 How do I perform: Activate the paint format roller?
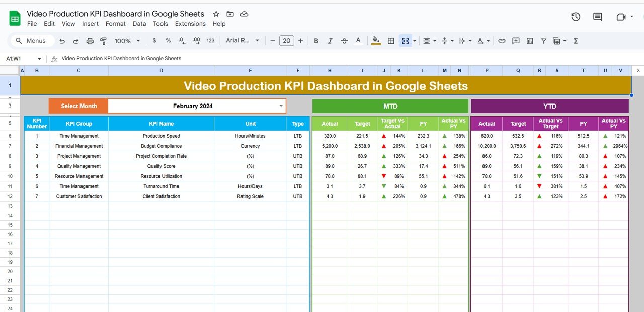point(103,41)
